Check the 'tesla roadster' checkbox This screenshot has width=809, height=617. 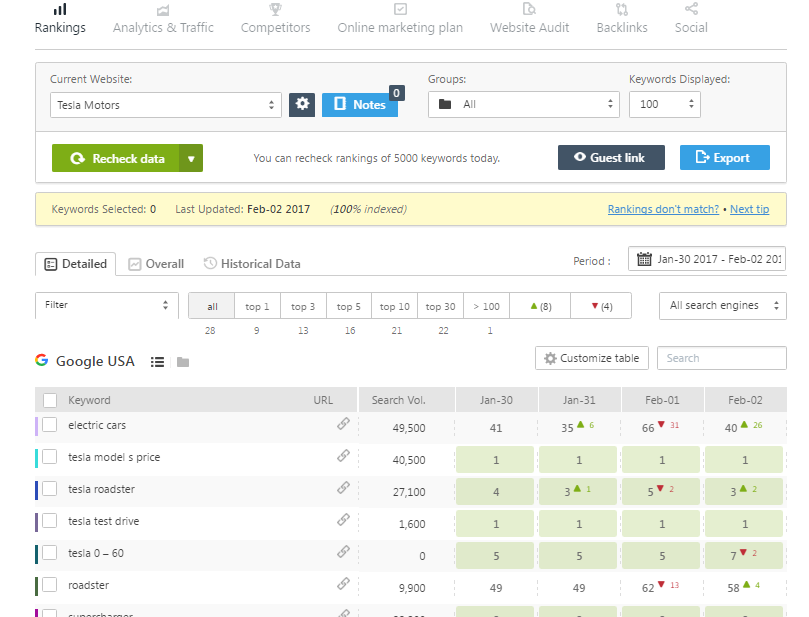point(50,489)
